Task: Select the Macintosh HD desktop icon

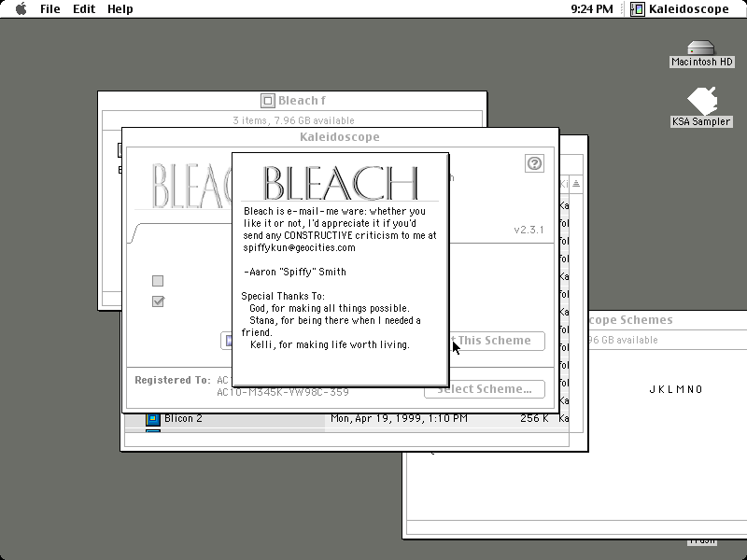Action: click(701, 54)
